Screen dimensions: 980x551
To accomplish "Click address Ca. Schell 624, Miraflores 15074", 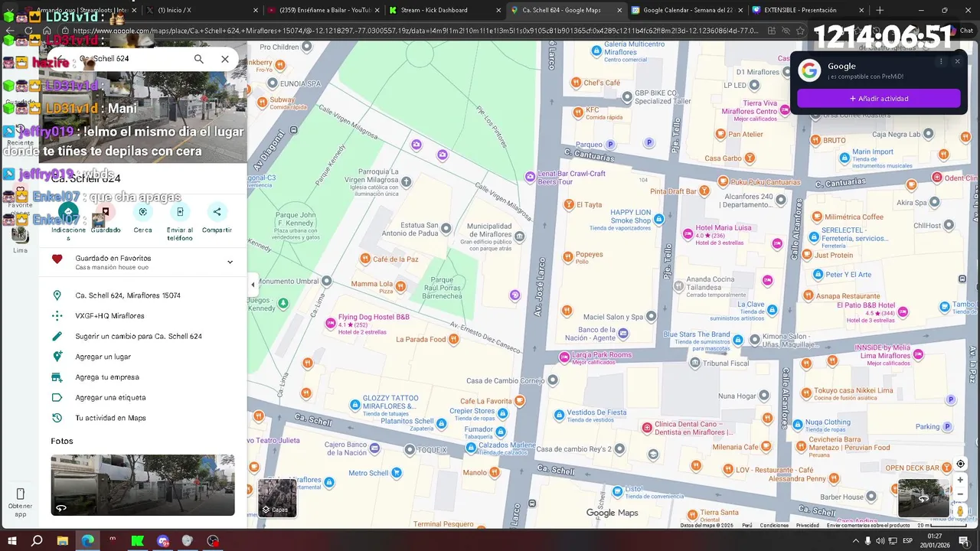I will click(x=128, y=295).
